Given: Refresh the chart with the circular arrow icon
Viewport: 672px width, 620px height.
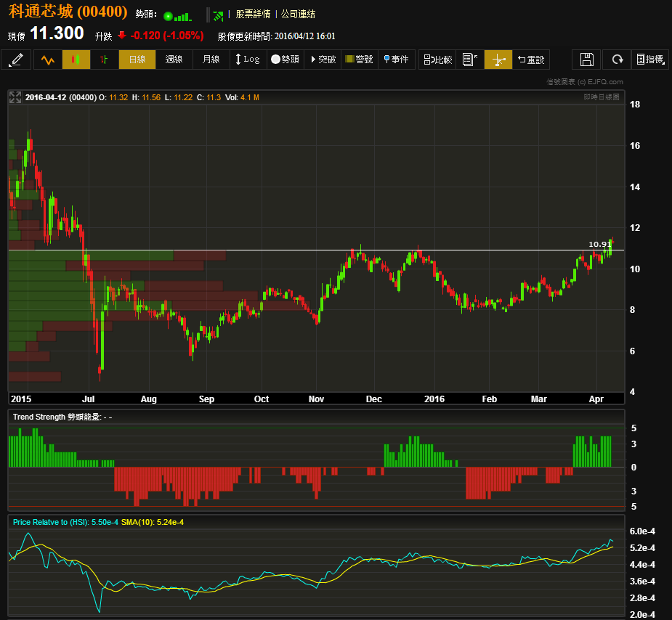Looking at the screenshot, I should [617, 60].
